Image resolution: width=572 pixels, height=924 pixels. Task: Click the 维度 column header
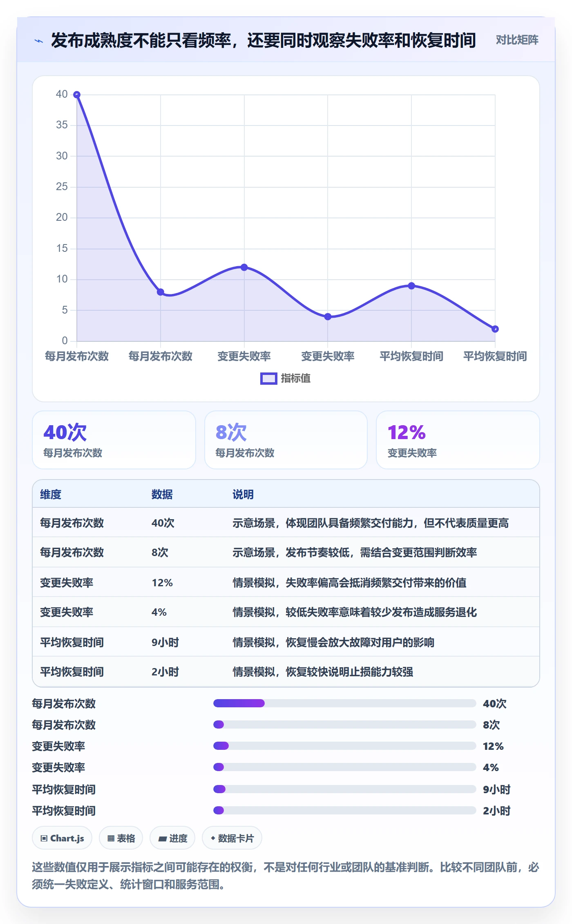pyautogui.click(x=51, y=494)
